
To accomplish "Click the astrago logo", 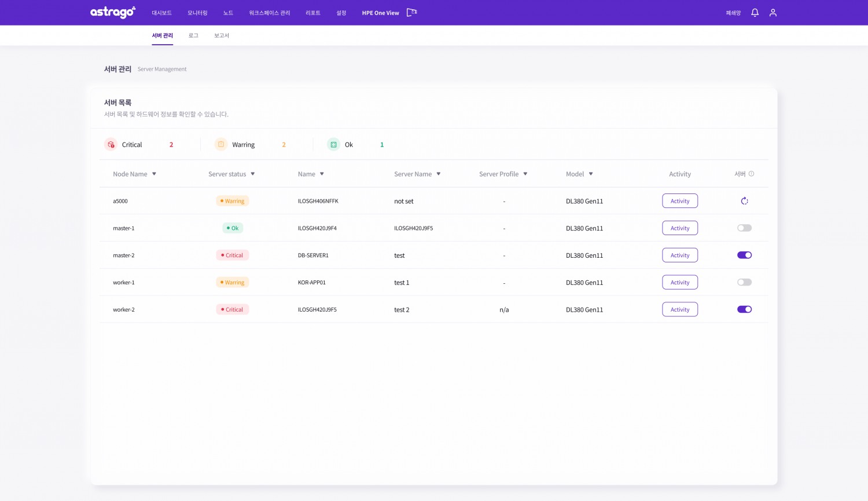I will 113,12.
